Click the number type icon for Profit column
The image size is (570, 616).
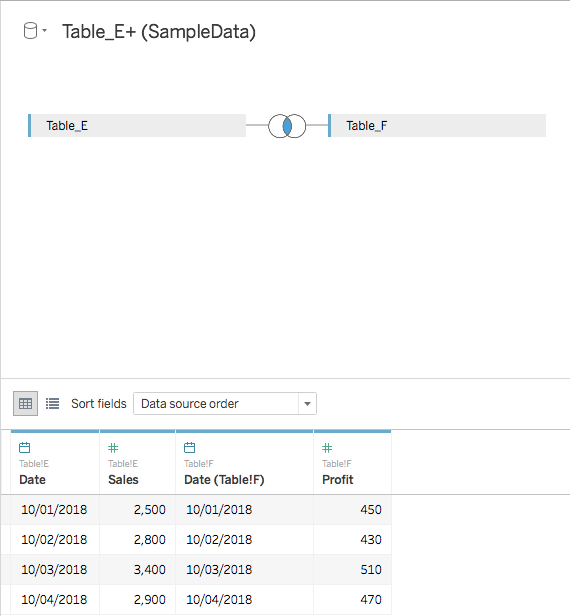[x=327, y=447]
